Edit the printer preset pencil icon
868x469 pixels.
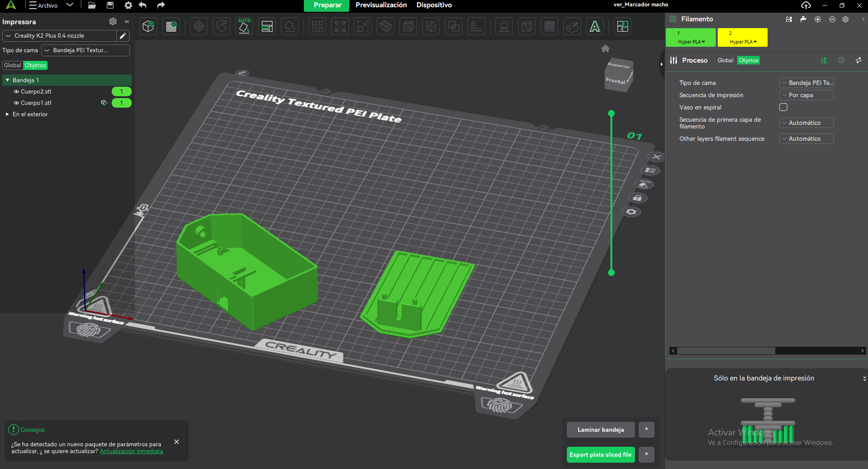(123, 36)
